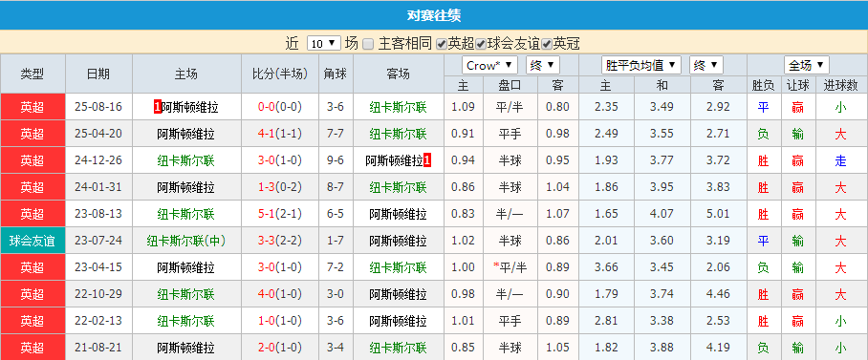This screenshot has height=360, width=868.
Task: Uncheck the 英超 league filter
Action: pos(442,44)
